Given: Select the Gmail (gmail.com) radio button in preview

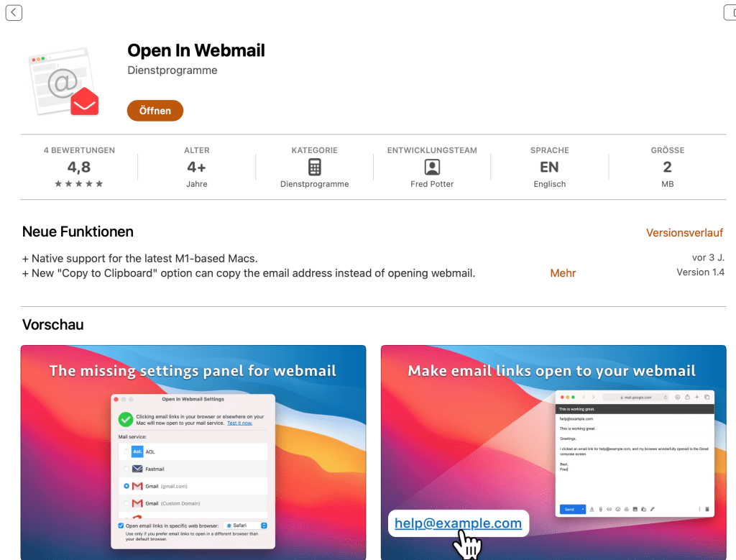Looking at the screenshot, I should click(x=126, y=486).
